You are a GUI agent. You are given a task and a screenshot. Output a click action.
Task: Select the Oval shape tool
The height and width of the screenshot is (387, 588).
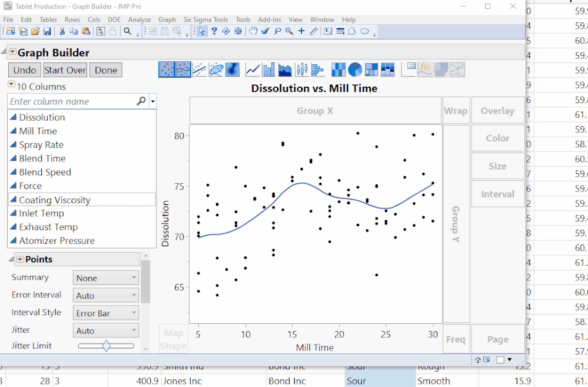(x=364, y=32)
